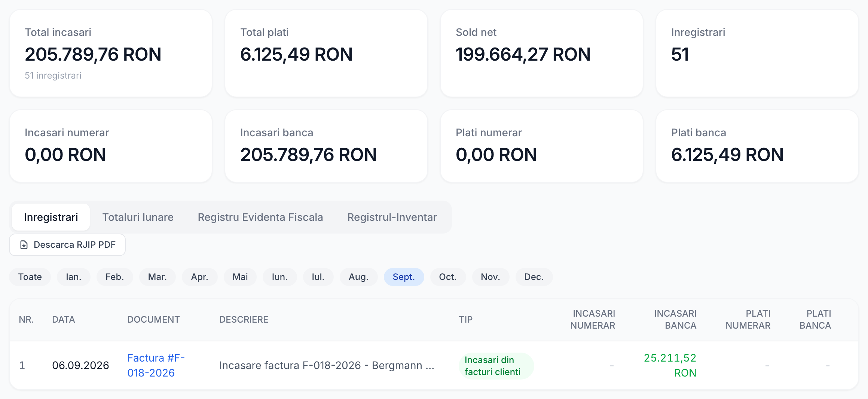Click the Total incasari summary card
The height and width of the screenshot is (399, 868).
(x=111, y=54)
